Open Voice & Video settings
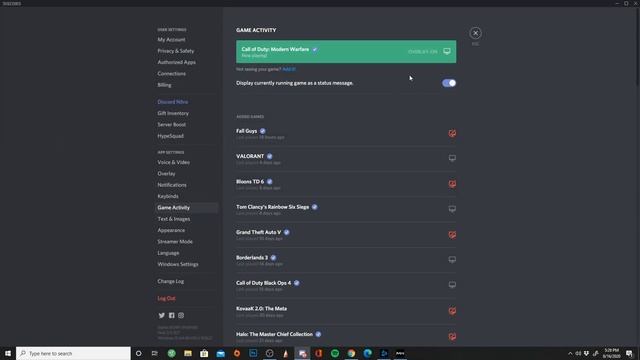Image resolution: width=640 pixels, height=360 pixels. [x=173, y=162]
